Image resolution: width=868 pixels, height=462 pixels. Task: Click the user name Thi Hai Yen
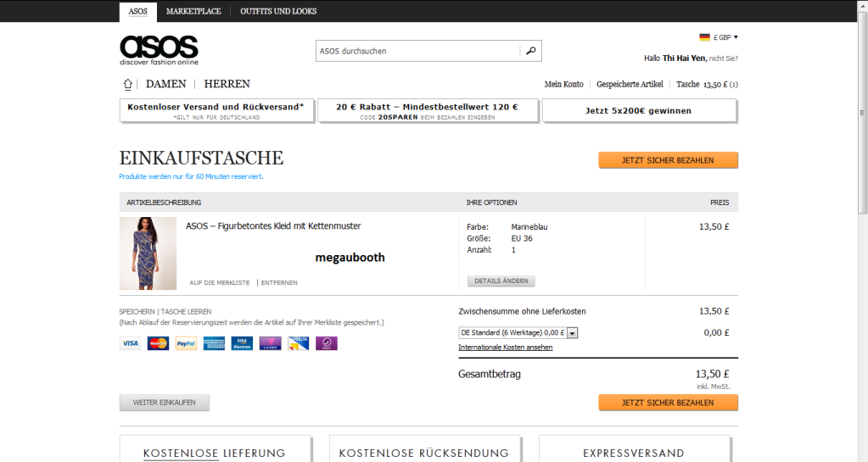pyautogui.click(x=684, y=58)
